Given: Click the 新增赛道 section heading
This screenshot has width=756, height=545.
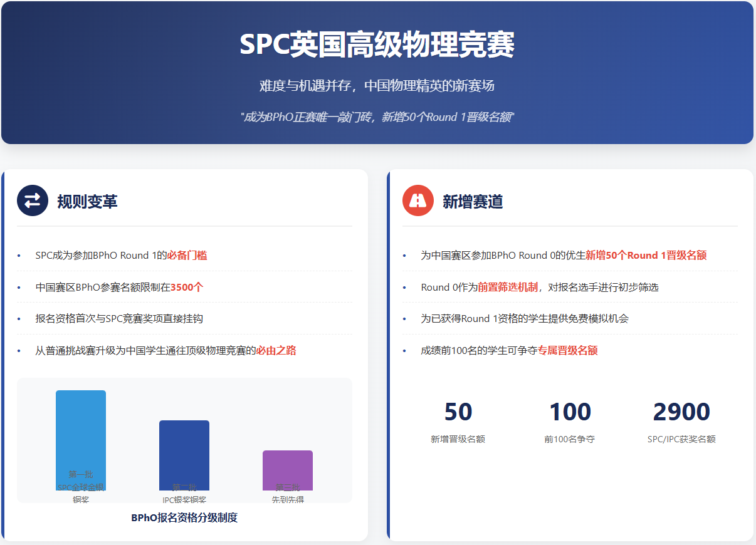Looking at the screenshot, I should [x=473, y=201].
